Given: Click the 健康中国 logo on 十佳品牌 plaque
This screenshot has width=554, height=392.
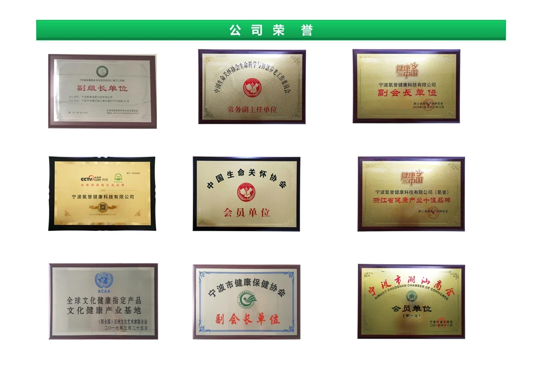Looking at the screenshot, I should pyautogui.click(x=412, y=178).
